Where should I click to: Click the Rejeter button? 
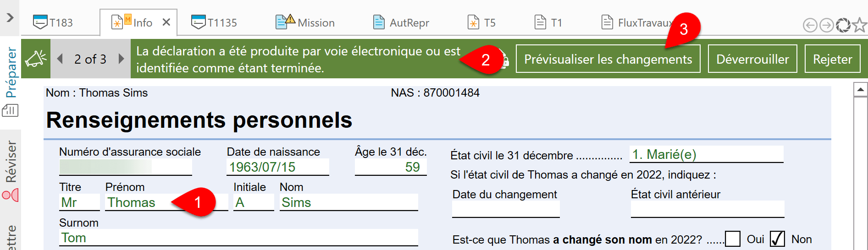tap(832, 59)
